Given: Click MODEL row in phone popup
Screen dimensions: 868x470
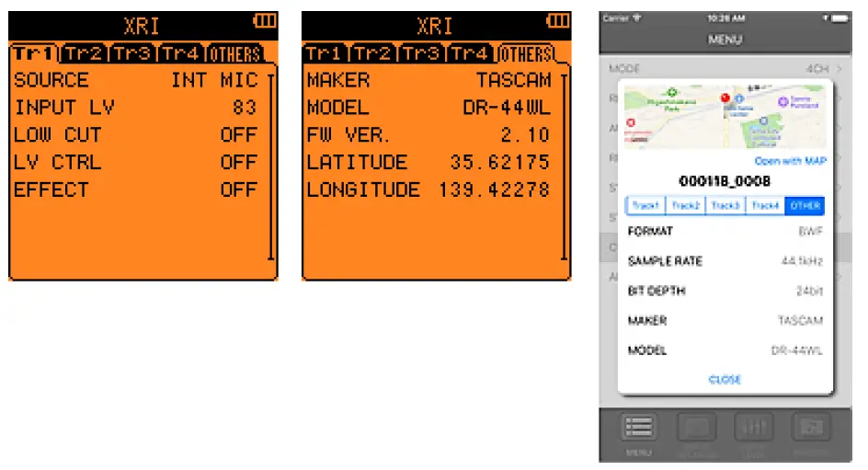Looking at the screenshot, I should point(725,350).
